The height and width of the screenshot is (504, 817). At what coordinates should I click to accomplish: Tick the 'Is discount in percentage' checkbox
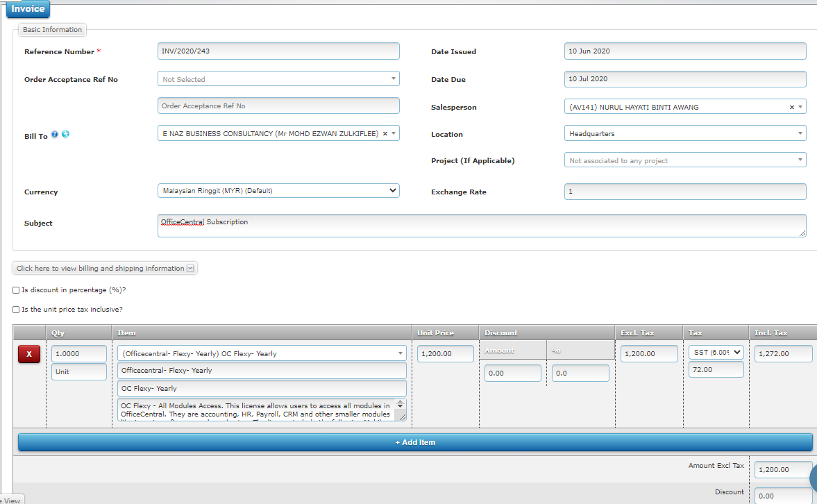click(x=16, y=290)
